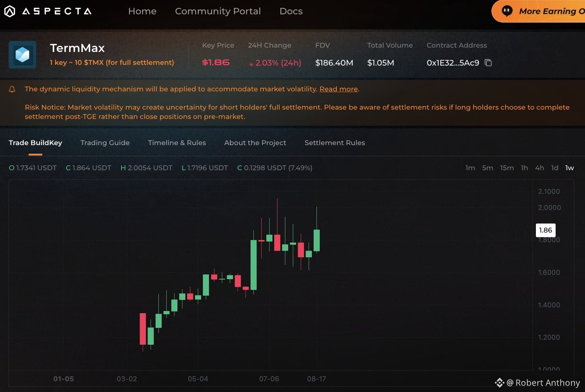Click the Key Price column label
This screenshot has width=585, height=392.
click(x=218, y=45)
